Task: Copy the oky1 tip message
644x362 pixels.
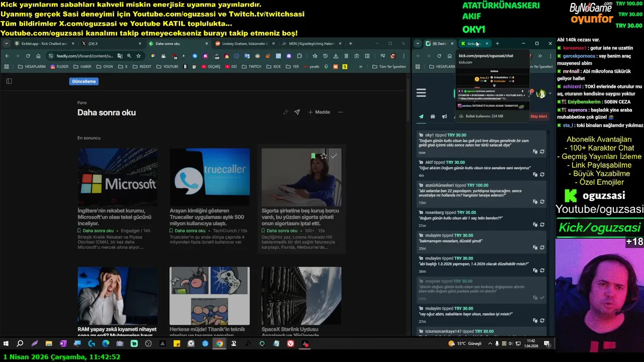Action: pyautogui.click(x=535, y=151)
